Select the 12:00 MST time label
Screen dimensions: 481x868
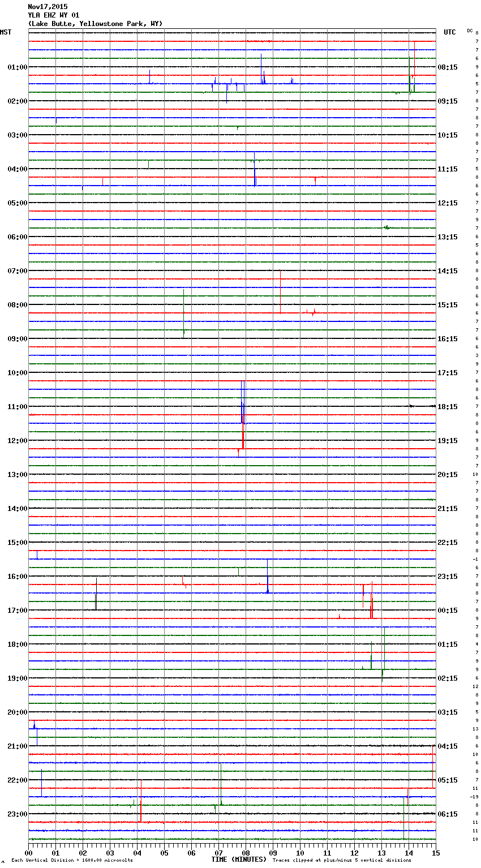[18, 441]
